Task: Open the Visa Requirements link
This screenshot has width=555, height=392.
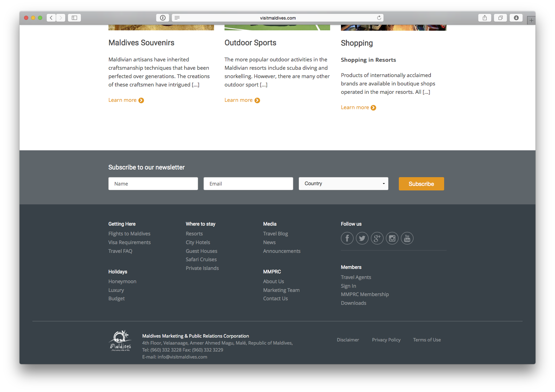Action: pos(129,242)
